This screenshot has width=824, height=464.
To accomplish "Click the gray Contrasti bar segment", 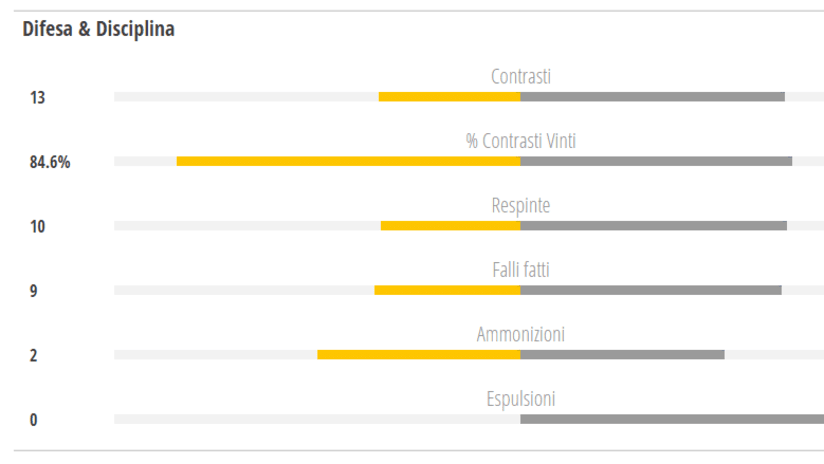I will pos(652,97).
